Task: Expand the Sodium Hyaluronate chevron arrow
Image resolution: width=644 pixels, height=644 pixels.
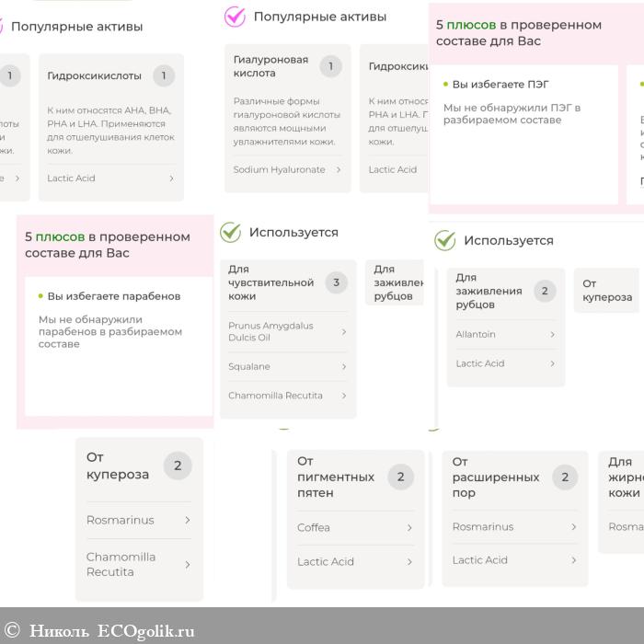Action: pos(339,170)
